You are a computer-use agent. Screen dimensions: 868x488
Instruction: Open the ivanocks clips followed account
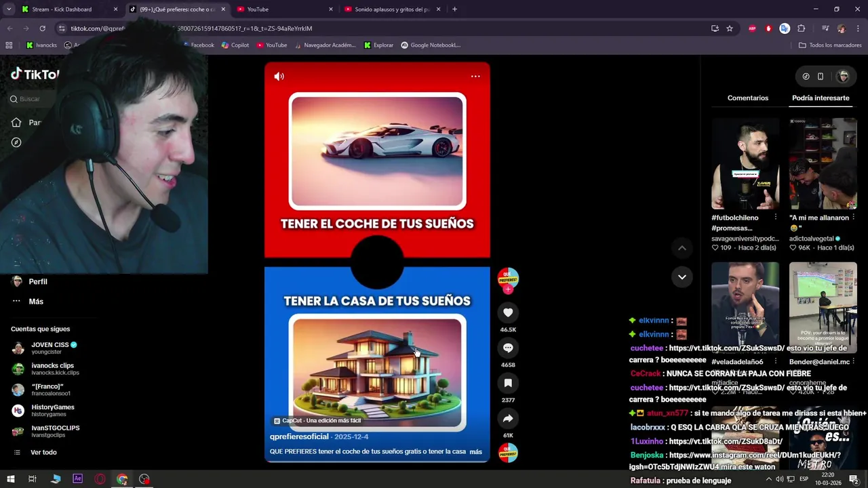[x=45, y=369]
